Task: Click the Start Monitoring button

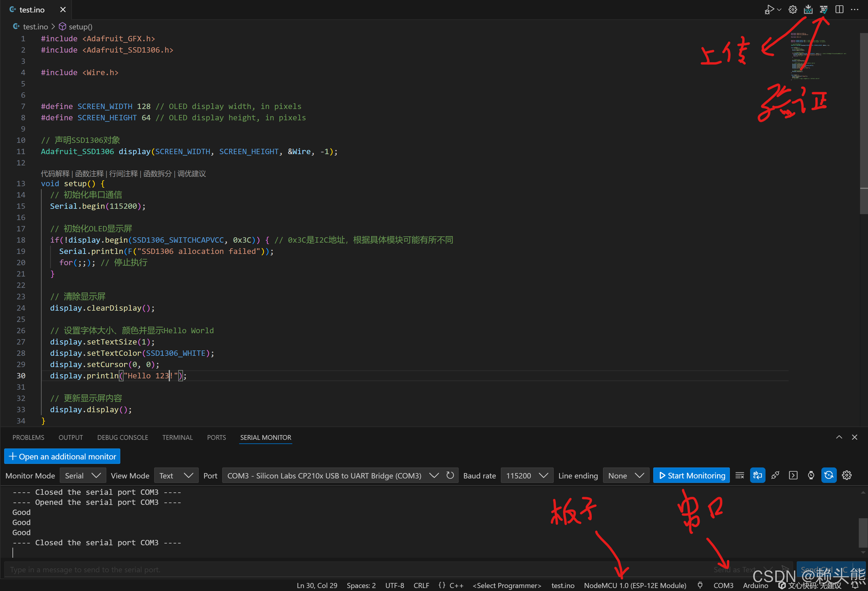Action: coord(691,476)
